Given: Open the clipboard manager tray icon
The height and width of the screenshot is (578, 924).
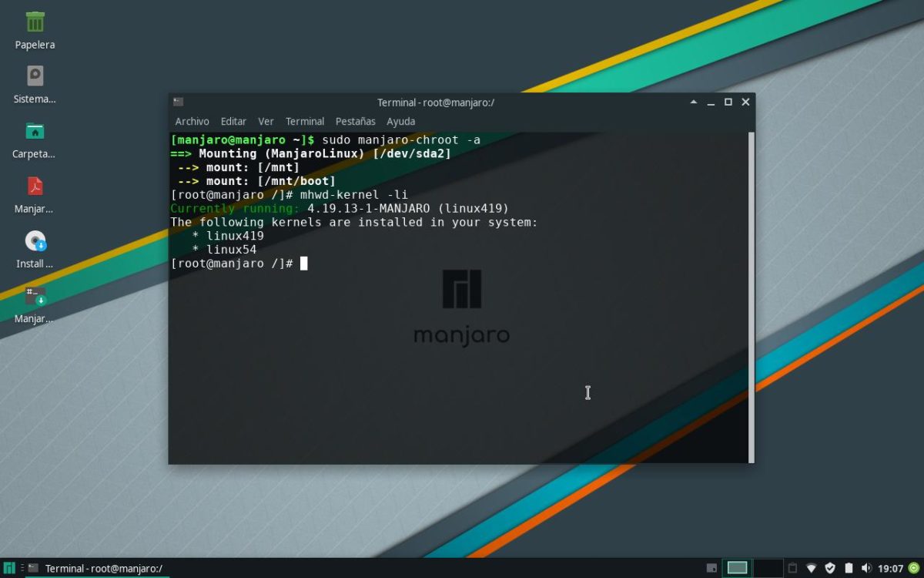Looking at the screenshot, I should tap(792, 568).
